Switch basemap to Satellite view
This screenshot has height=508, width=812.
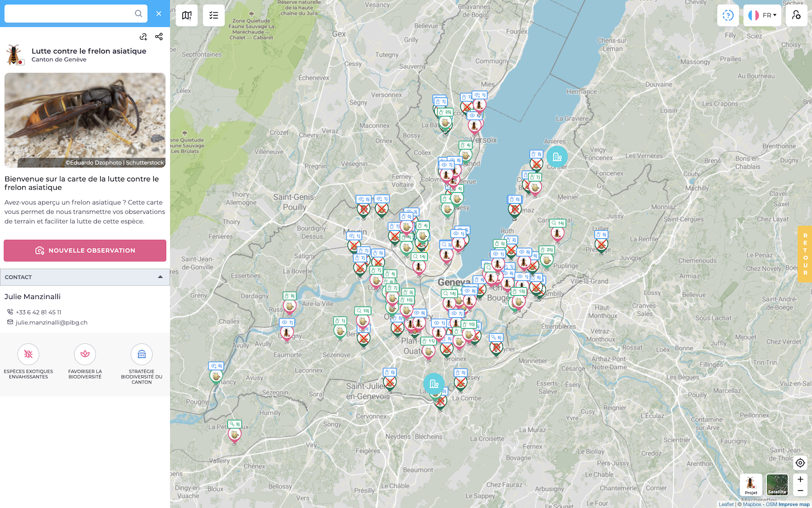click(x=777, y=485)
